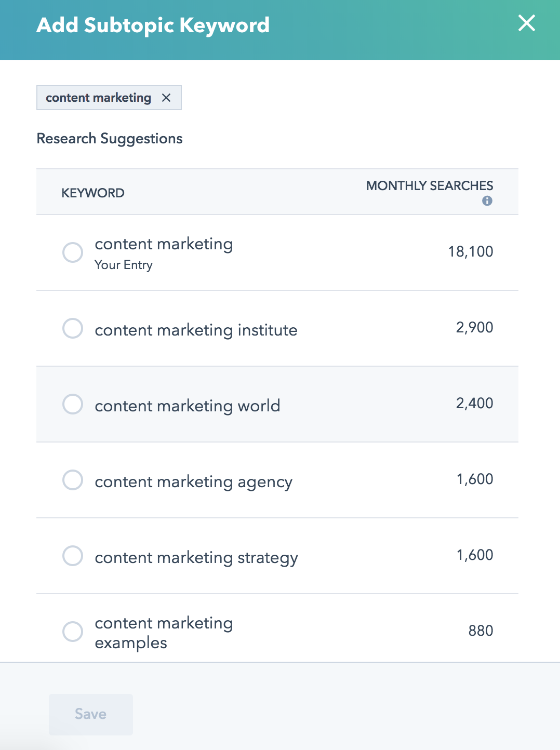Click the content marketing world row label
The width and height of the screenshot is (560, 750).
tap(188, 406)
